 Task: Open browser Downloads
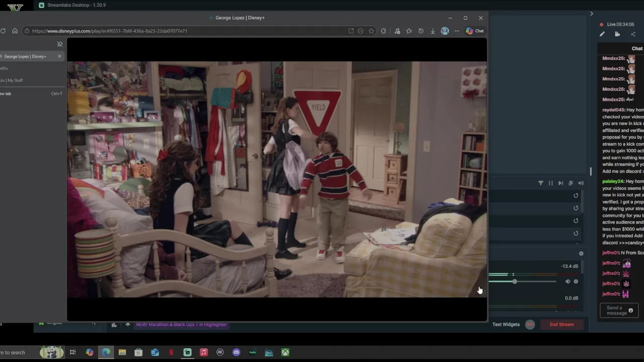(433, 31)
